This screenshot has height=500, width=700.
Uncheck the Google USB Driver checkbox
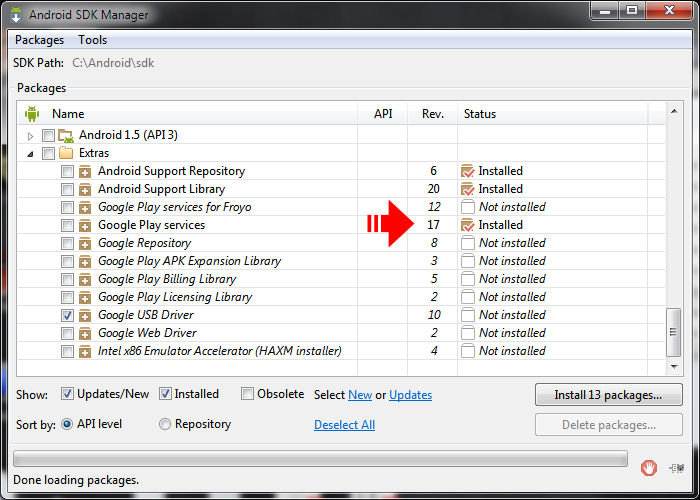point(67,315)
